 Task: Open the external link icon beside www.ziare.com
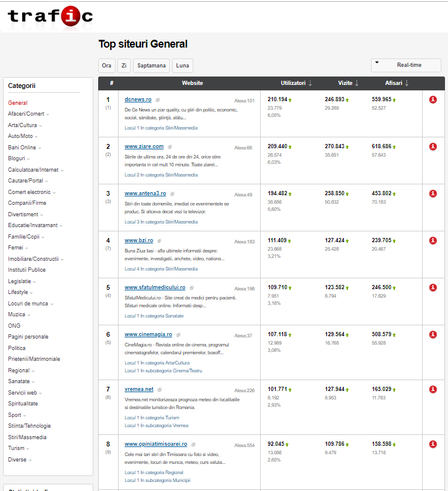(170, 147)
